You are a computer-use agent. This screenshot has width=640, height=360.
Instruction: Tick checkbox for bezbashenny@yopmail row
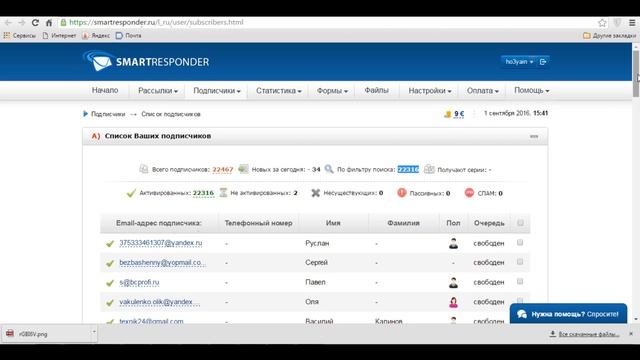[x=520, y=262]
